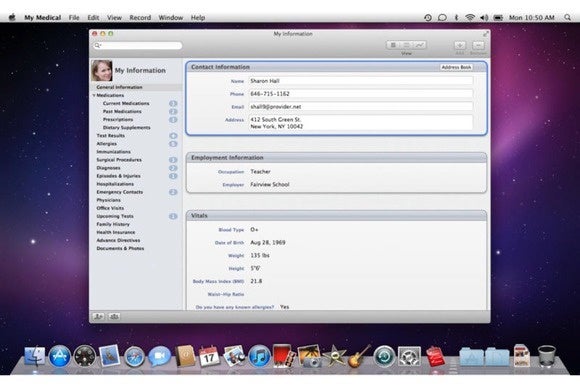Click the Employer value Fairview School

pyautogui.click(x=270, y=185)
